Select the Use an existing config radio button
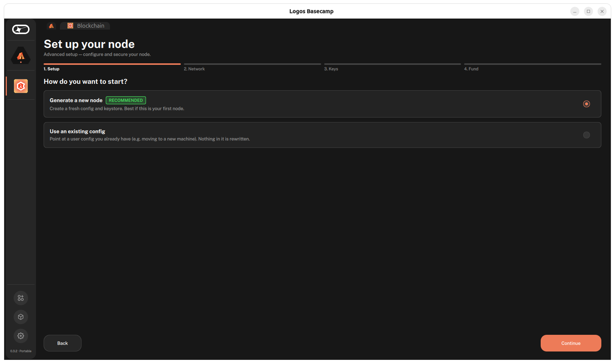Viewport: 615px width, 364px height. [587, 135]
